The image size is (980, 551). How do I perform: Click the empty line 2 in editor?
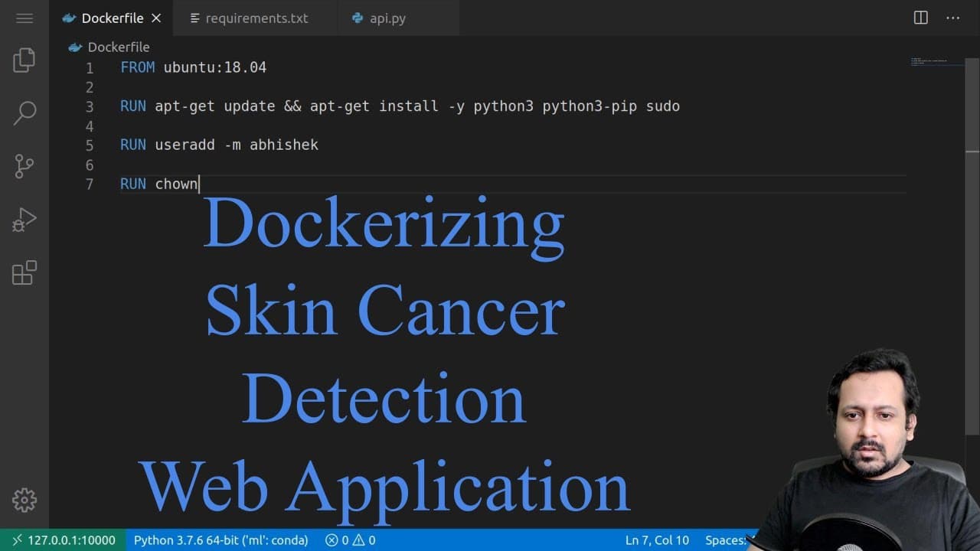513,87
